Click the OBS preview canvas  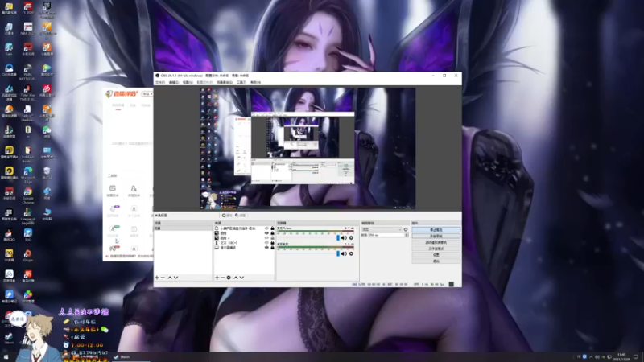tap(308, 149)
